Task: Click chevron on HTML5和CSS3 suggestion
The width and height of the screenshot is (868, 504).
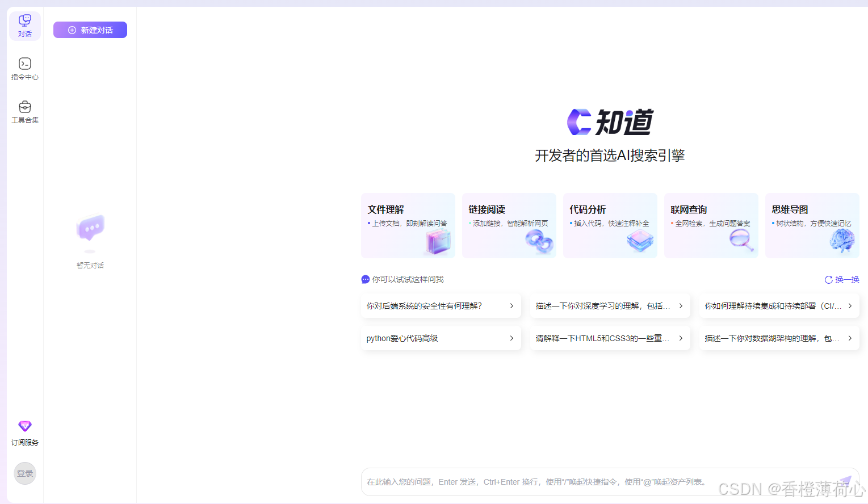Action: point(681,338)
